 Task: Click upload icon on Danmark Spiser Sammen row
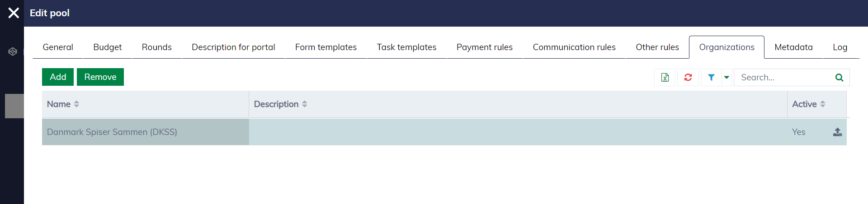[837, 132]
